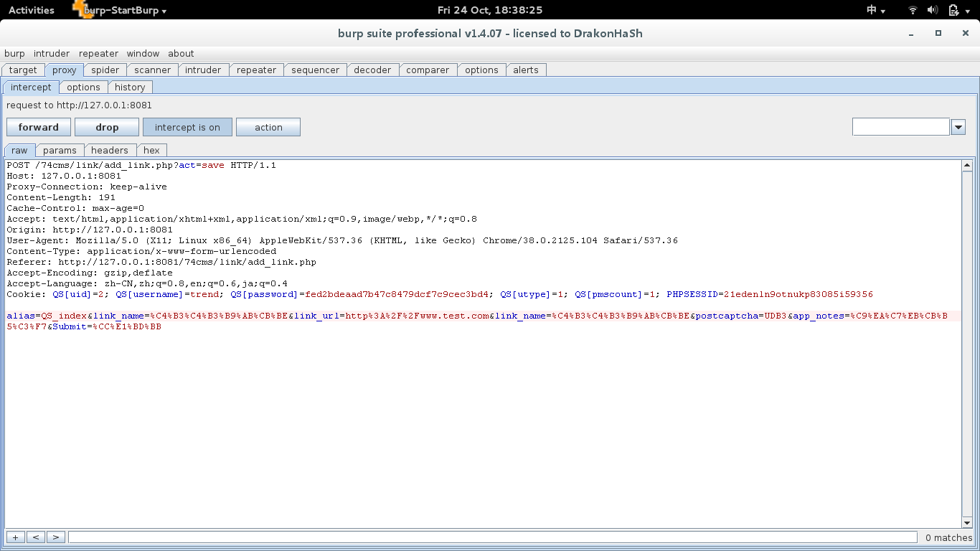The height and width of the screenshot is (551, 980).
Task: Switch to the params view tab
Action: [60, 150]
